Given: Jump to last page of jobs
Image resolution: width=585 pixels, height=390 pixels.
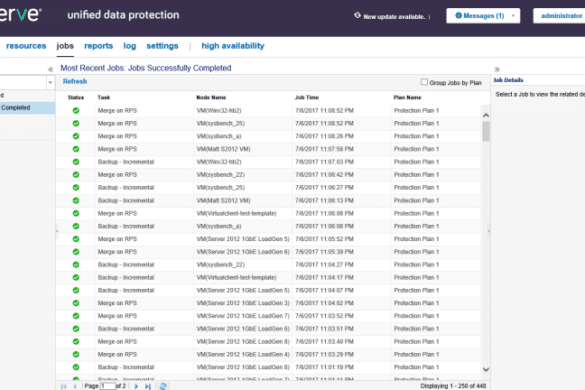Looking at the screenshot, I should click(x=148, y=386).
